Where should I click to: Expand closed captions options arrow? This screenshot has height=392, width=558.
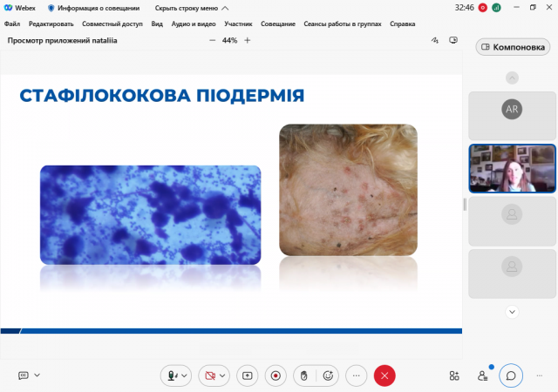[x=37, y=375]
